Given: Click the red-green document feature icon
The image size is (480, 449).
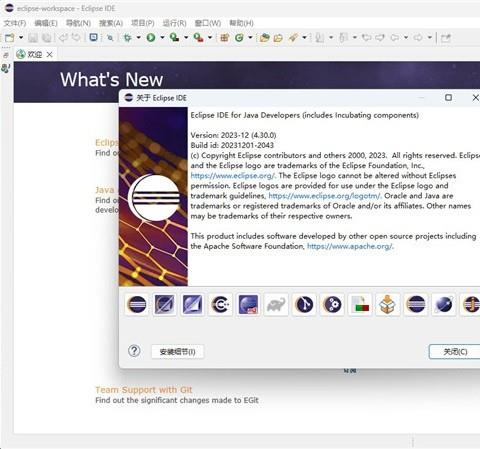Looking at the screenshot, I should coord(360,304).
